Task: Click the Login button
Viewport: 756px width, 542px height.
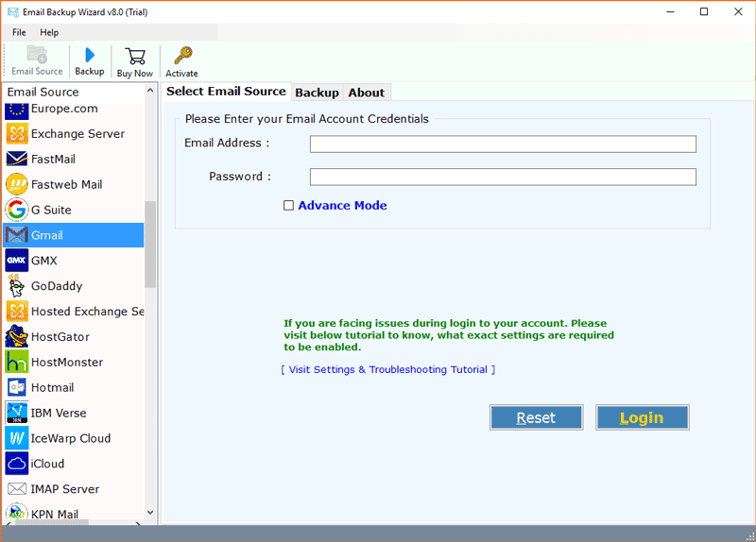Action: click(x=642, y=417)
